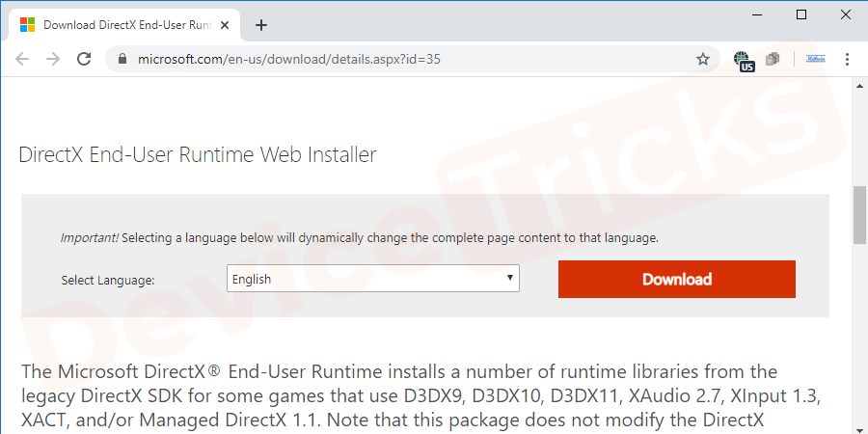
Task: Click the Microsoft logo favicon on tab
Action: [27, 25]
